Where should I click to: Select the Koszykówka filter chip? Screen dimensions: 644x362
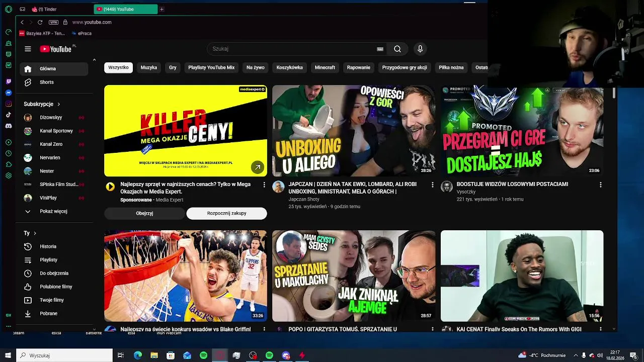pyautogui.click(x=289, y=67)
